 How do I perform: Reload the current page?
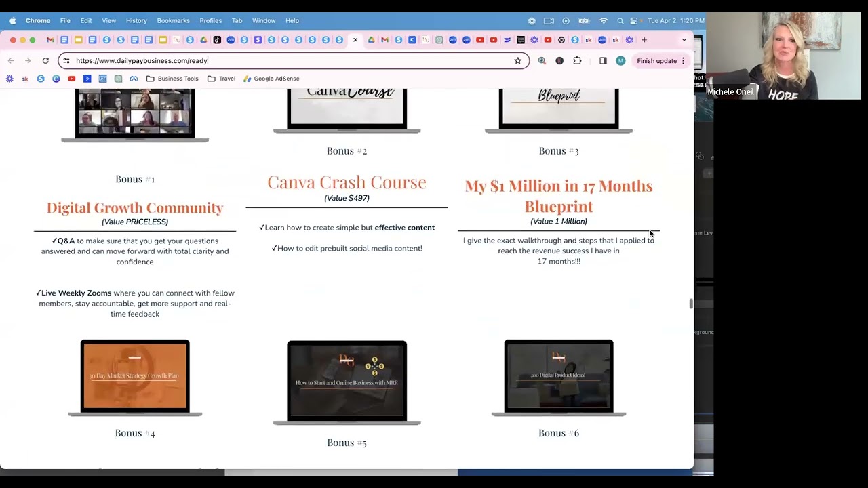point(45,61)
